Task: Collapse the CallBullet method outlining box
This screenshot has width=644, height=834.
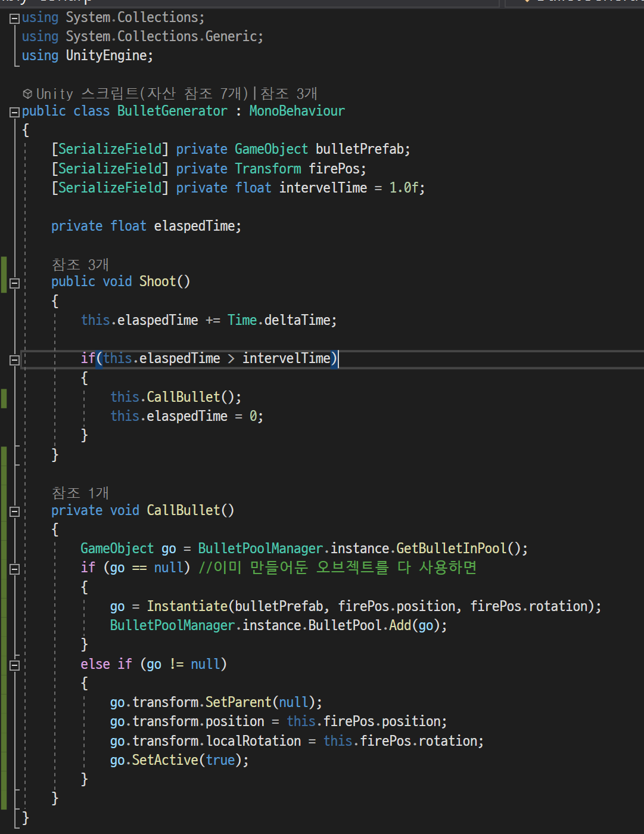Action: click(14, 511)
